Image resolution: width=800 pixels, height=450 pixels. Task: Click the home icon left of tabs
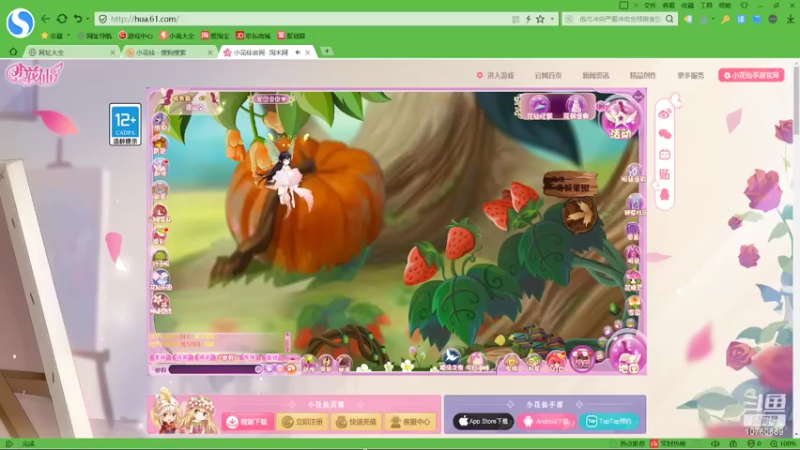(13, 52)
